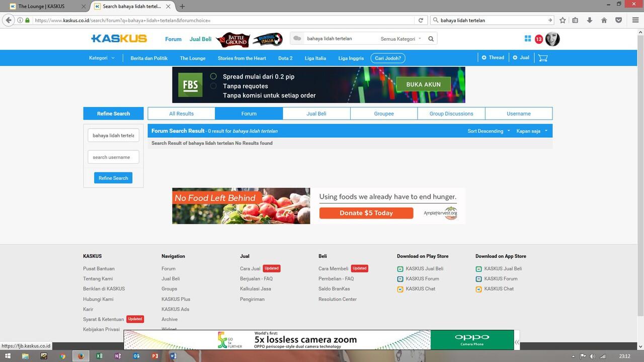Open KASKUS Forum under App Store

pyautogui.click(x=501, y=279)
